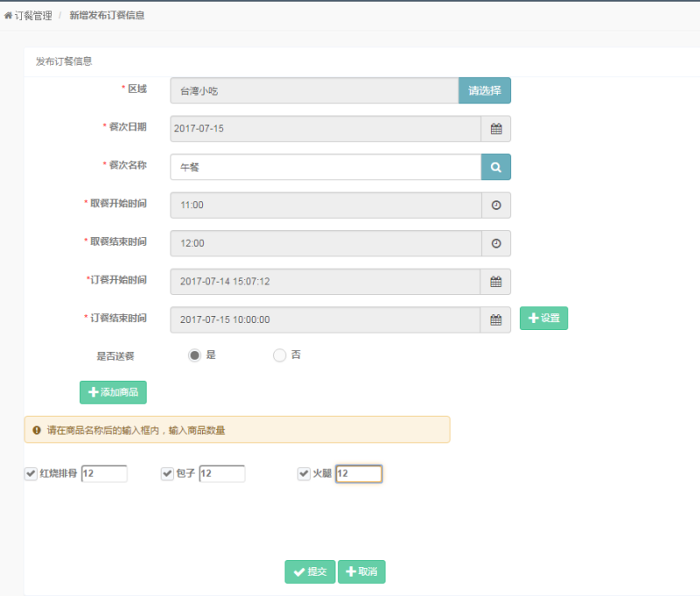Open calendar picker for 订餐结束时间

coord(496,320)
